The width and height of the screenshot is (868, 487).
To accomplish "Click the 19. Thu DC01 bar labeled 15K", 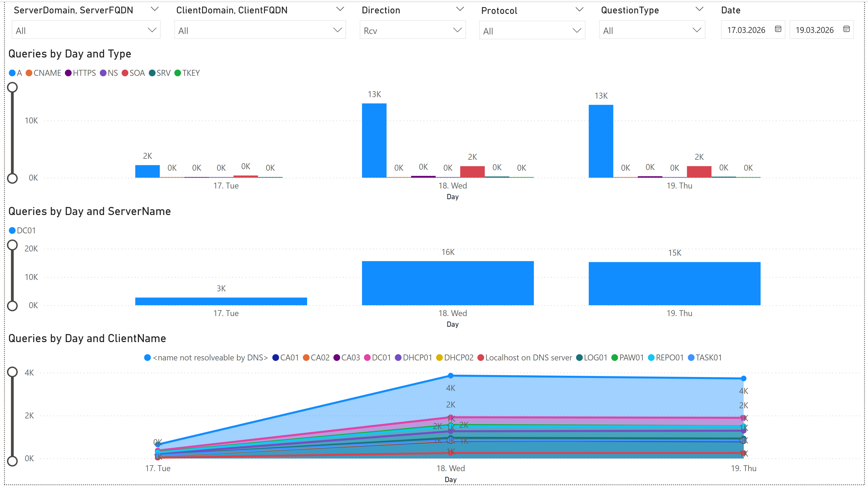I will 674,284.
